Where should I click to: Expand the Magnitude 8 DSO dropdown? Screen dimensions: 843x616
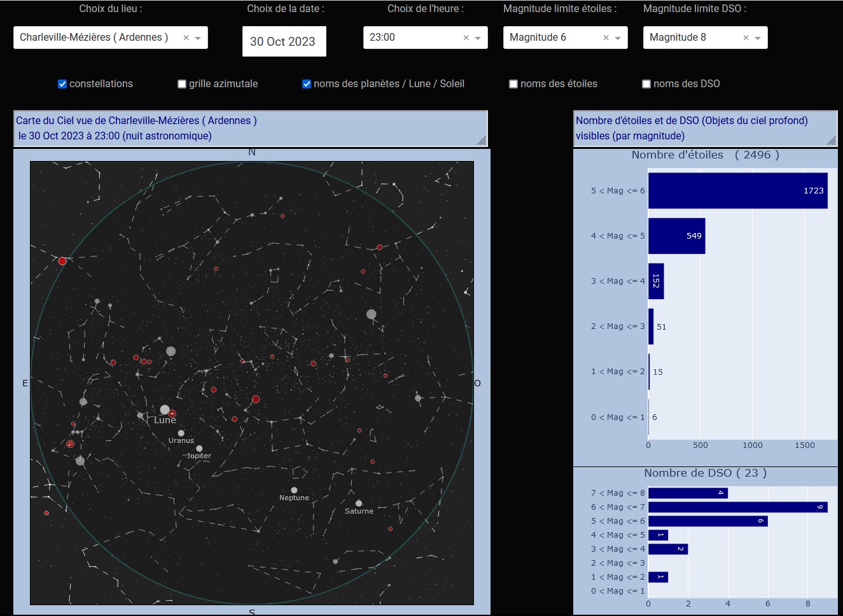[x=758, y=38]
